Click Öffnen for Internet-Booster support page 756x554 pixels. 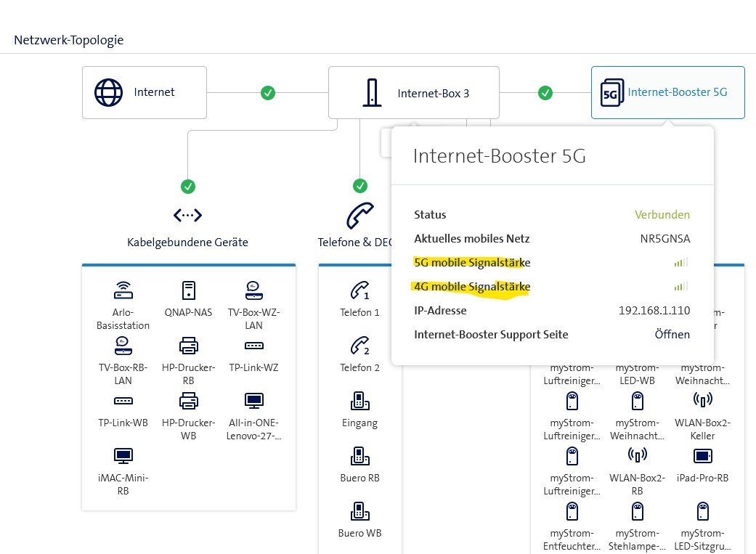672,335
